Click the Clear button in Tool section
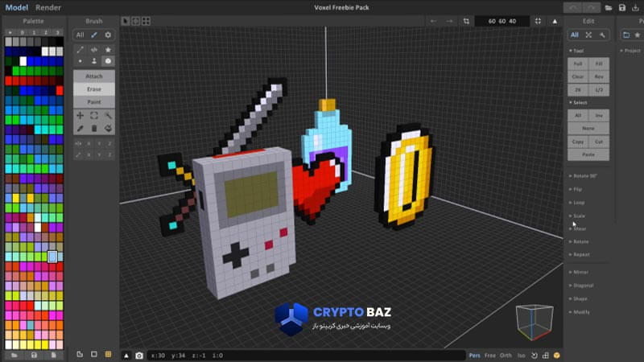This screenshot has height=362, width=644. 578,76
